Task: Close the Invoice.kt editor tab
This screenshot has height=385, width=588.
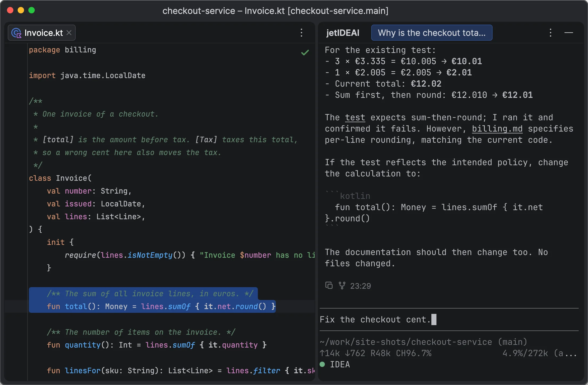Action: coord(69,33)
